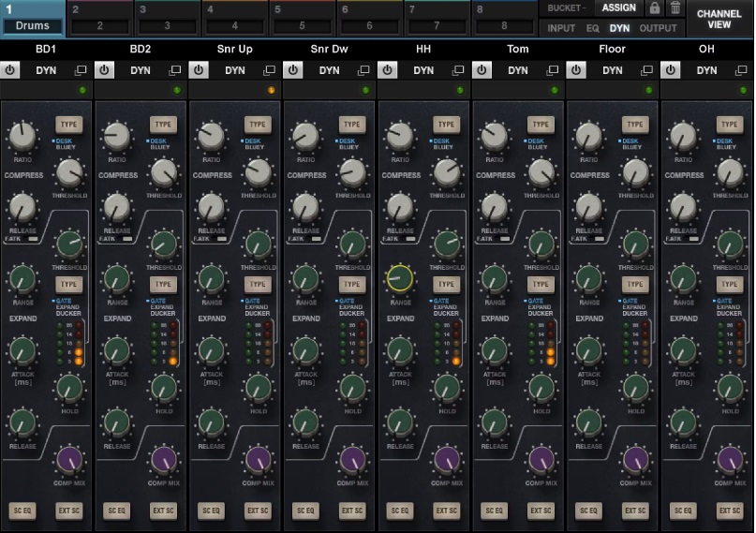The width and height of the screenshot is (756, 533).
Task: Enable EXT SC on the Tom channel
Action: [541, 511]
